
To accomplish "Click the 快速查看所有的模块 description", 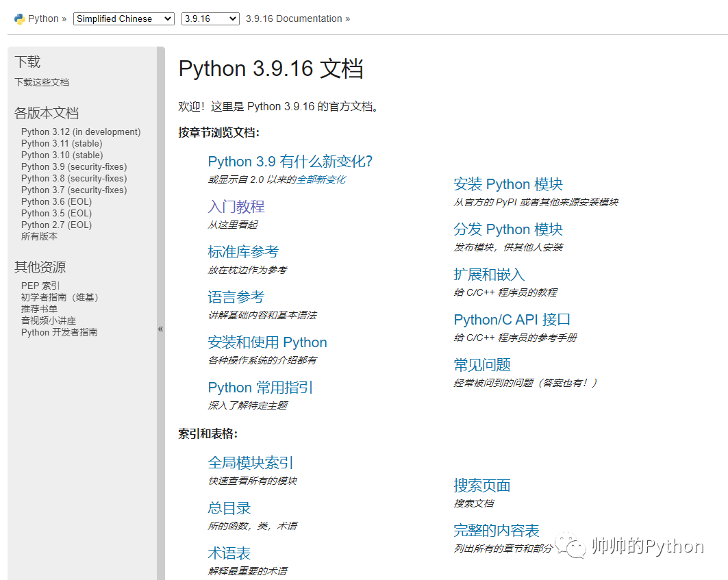I will 252,481.
